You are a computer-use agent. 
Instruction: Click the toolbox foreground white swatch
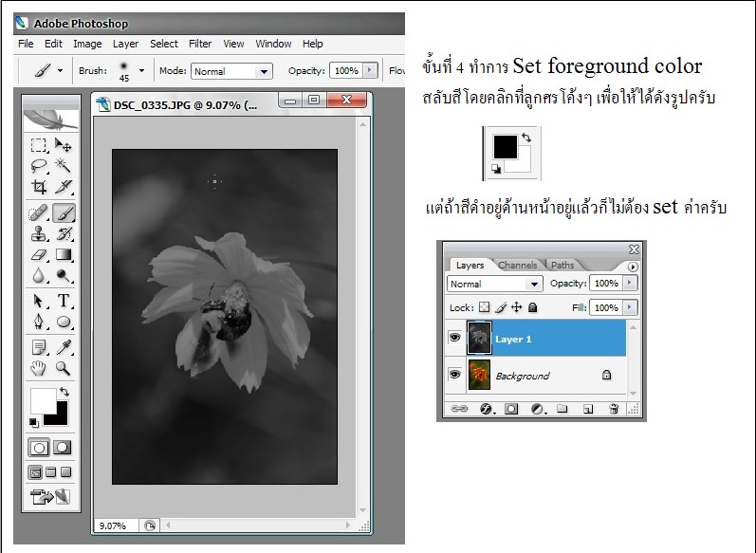tap(44, 400)
